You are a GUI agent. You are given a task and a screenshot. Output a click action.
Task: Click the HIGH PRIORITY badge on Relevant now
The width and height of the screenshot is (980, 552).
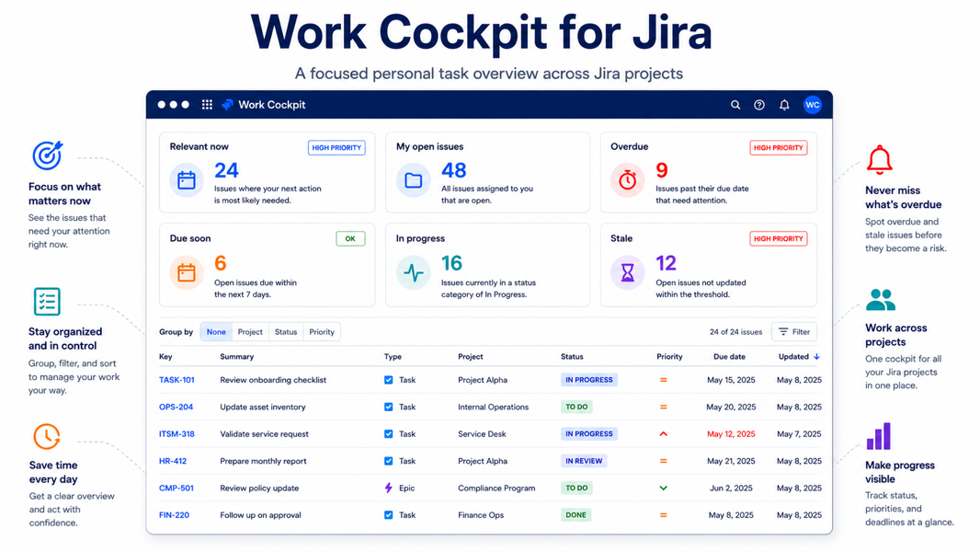pos(336,147)
